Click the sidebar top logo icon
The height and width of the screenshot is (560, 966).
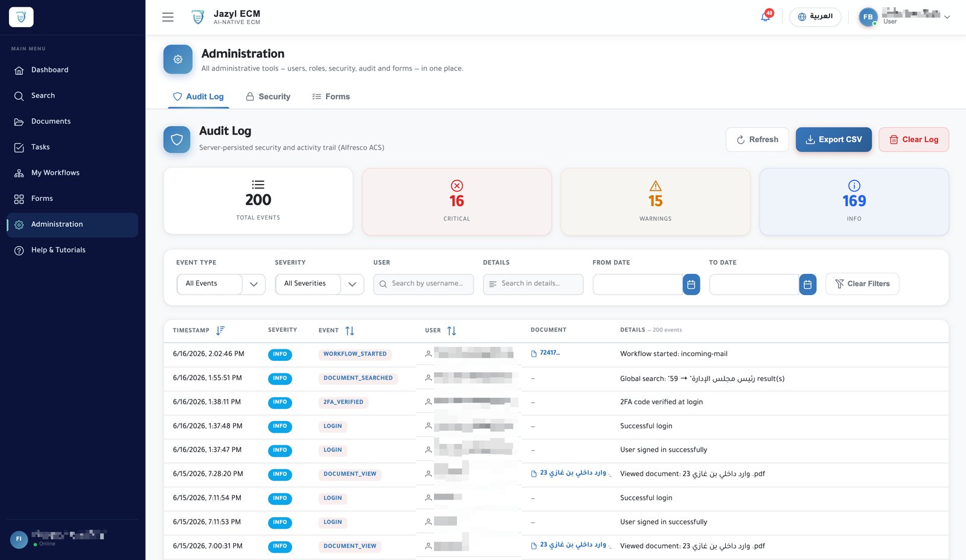pos(21,17)
